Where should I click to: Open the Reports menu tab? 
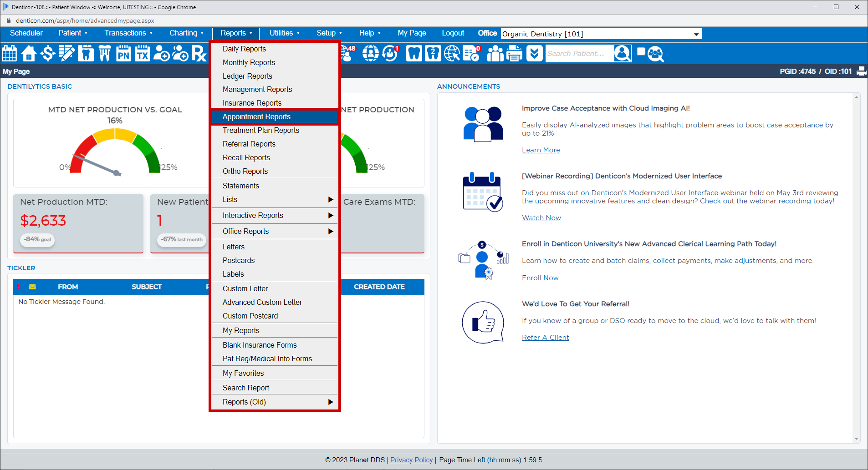(x=236, y=33)
